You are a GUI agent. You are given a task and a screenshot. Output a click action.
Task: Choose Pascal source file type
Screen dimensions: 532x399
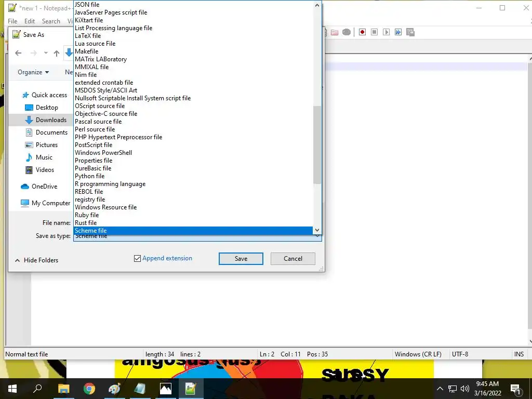click(x=193, y=122)
